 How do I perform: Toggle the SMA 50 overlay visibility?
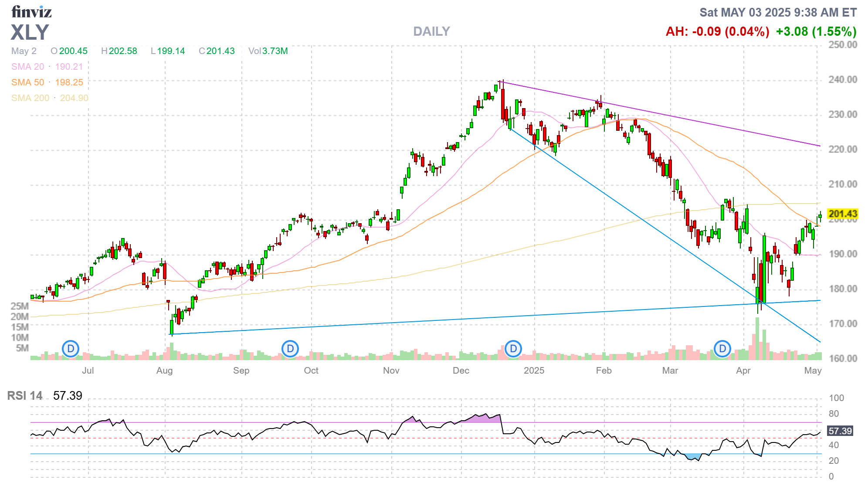pyautogui.click(x=27, y=82)
